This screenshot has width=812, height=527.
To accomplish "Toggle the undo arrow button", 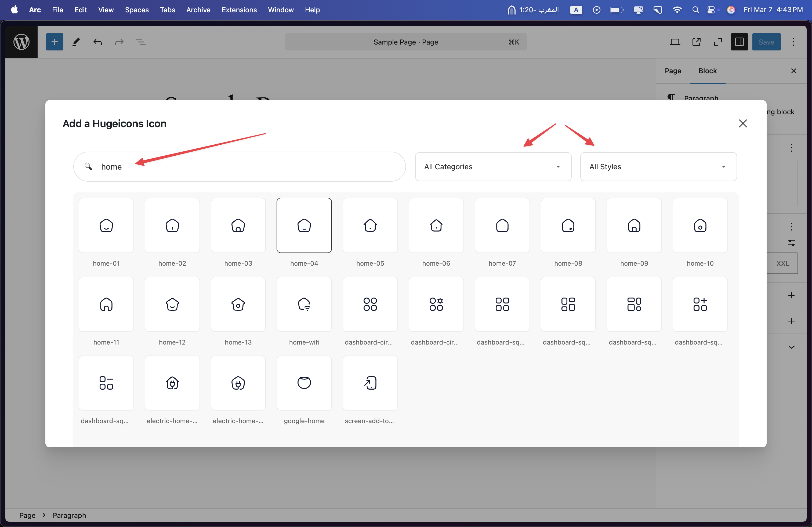I will pyautogui.click(x=98, y=41).
